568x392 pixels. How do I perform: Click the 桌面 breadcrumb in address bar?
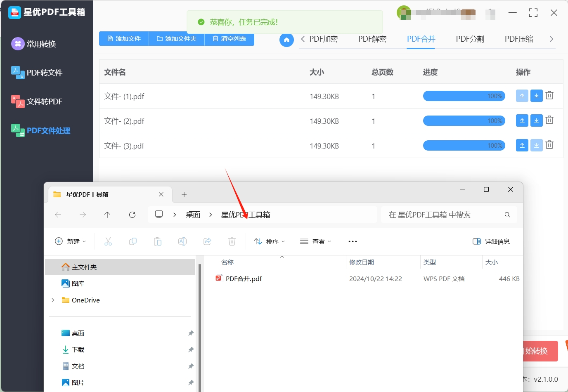coord(193,215)
